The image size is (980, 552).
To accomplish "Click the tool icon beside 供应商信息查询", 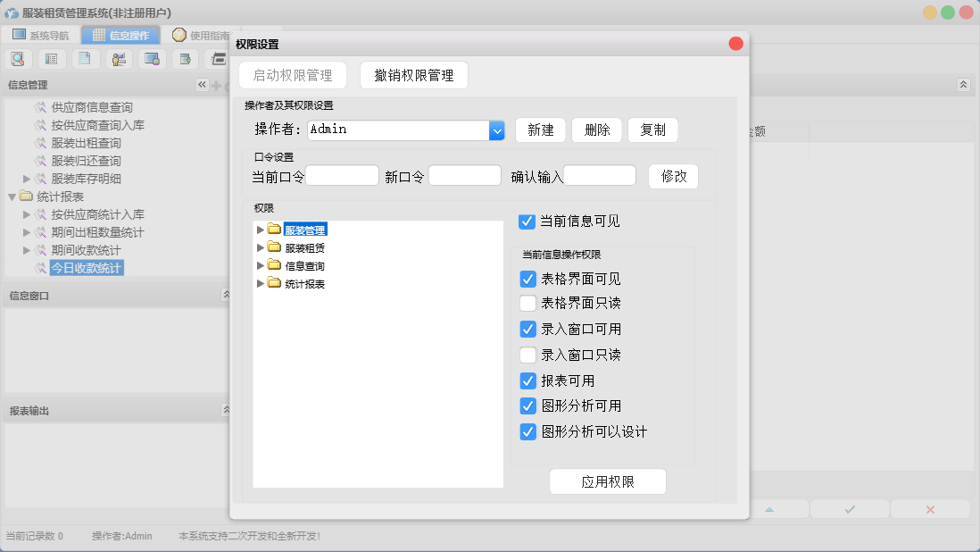I will [41, 107].
